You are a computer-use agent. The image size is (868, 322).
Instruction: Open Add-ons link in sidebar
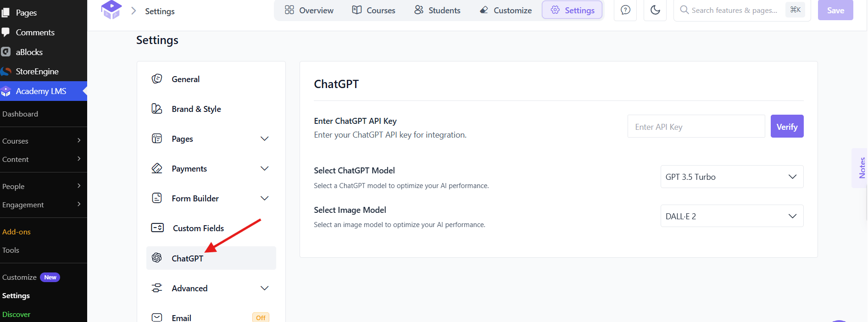[x=17, y=232]
